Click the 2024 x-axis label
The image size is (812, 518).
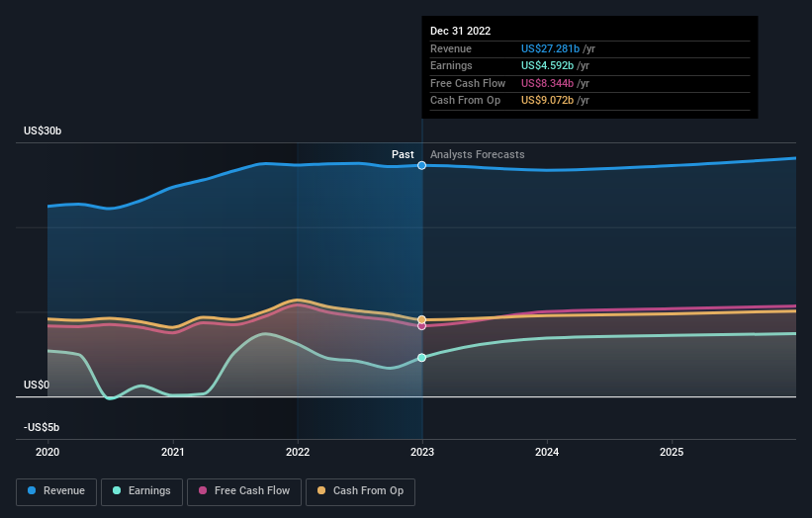tap(547, 452)
